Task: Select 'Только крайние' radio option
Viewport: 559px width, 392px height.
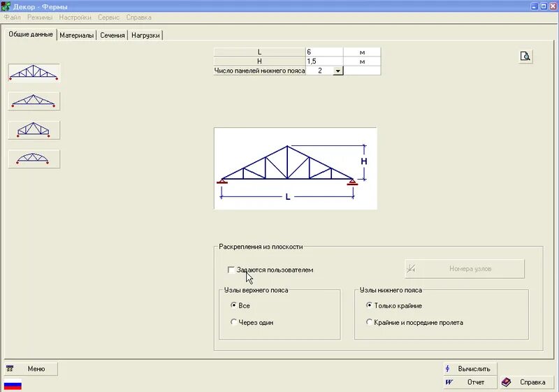Action: pos(369,305)
